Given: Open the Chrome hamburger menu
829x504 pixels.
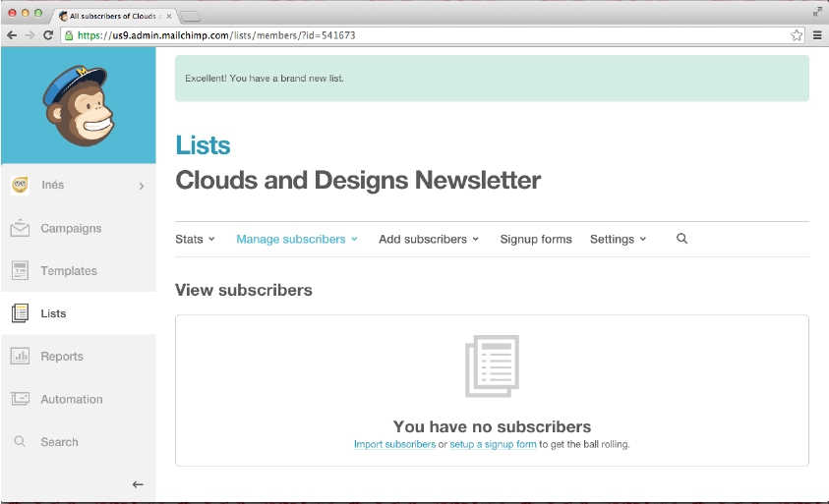Looking at the screenshot, I should tap(817, 35).
